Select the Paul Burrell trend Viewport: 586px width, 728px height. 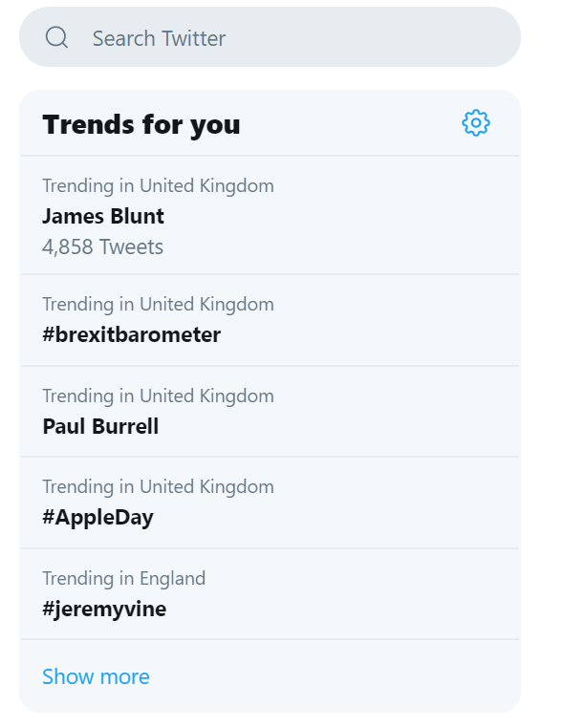point(100,426)
